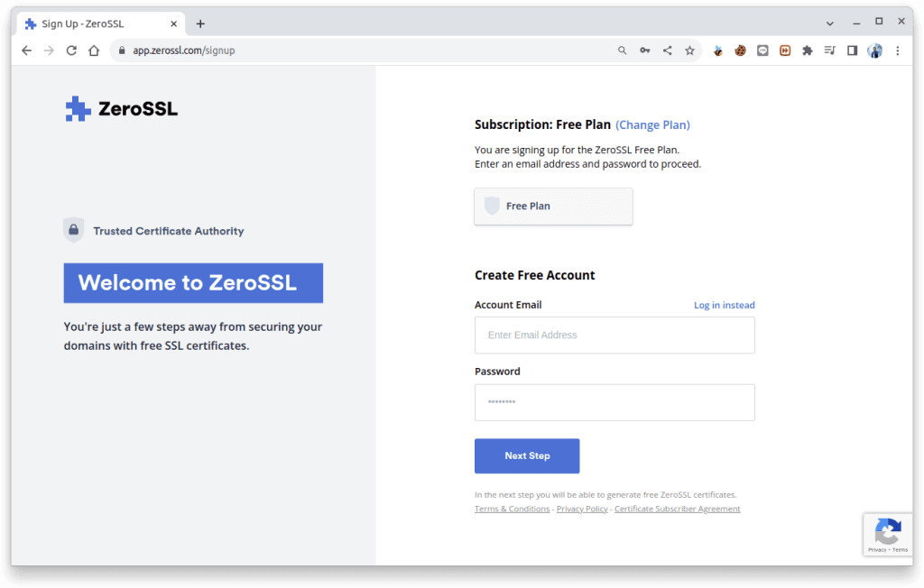Open the three-dot browser menu

point(898,51)
